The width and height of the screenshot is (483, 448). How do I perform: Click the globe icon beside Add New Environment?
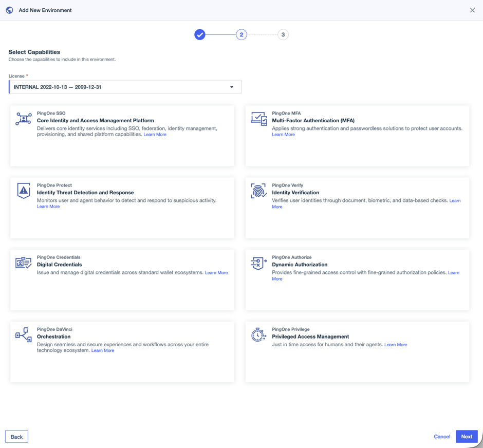pos(10,10)
